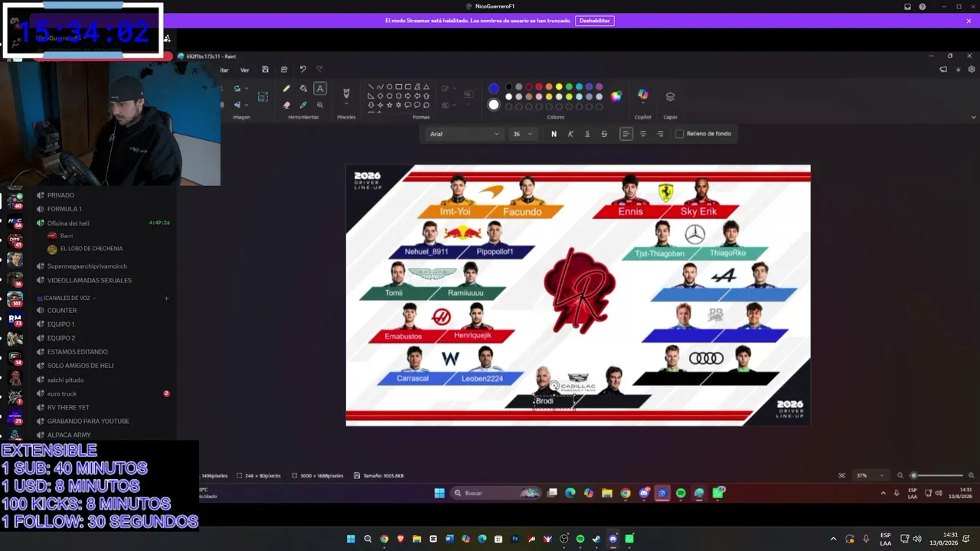Open the Copilot button in Paint
Viewport: 980px width, 551px height.
[643, 95]
